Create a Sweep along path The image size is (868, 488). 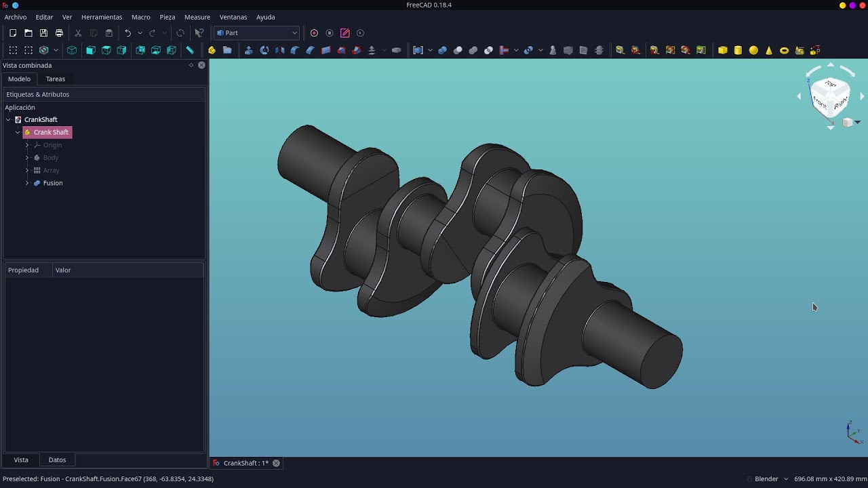tap(357, 50)
